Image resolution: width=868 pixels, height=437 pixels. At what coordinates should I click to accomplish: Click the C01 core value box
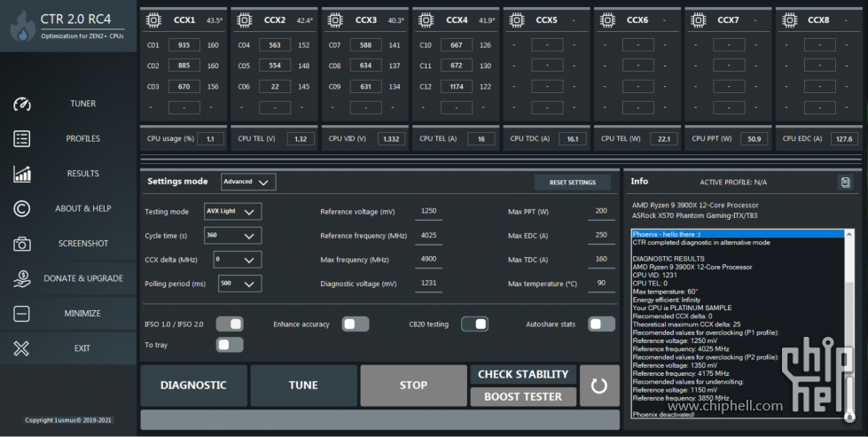[x=184, y=45]
